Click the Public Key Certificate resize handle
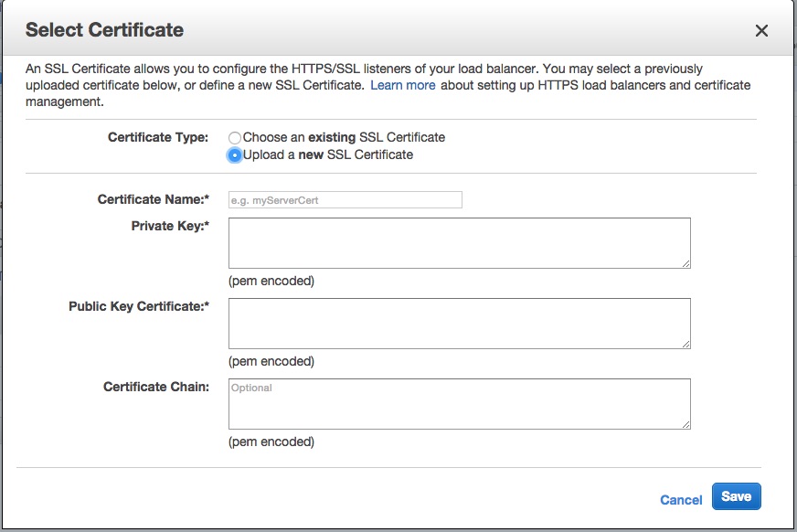797x532 pixels. click(685, 344)
